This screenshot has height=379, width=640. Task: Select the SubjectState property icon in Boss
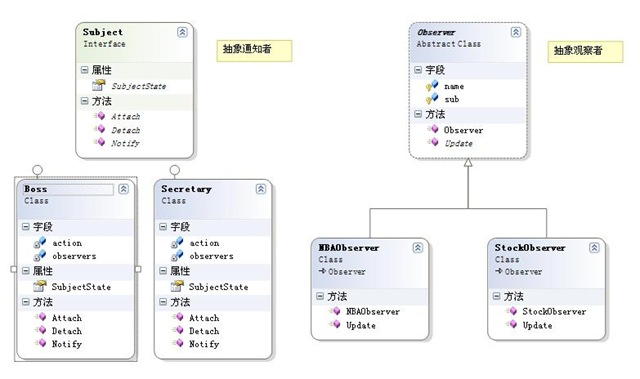point(40,286)
